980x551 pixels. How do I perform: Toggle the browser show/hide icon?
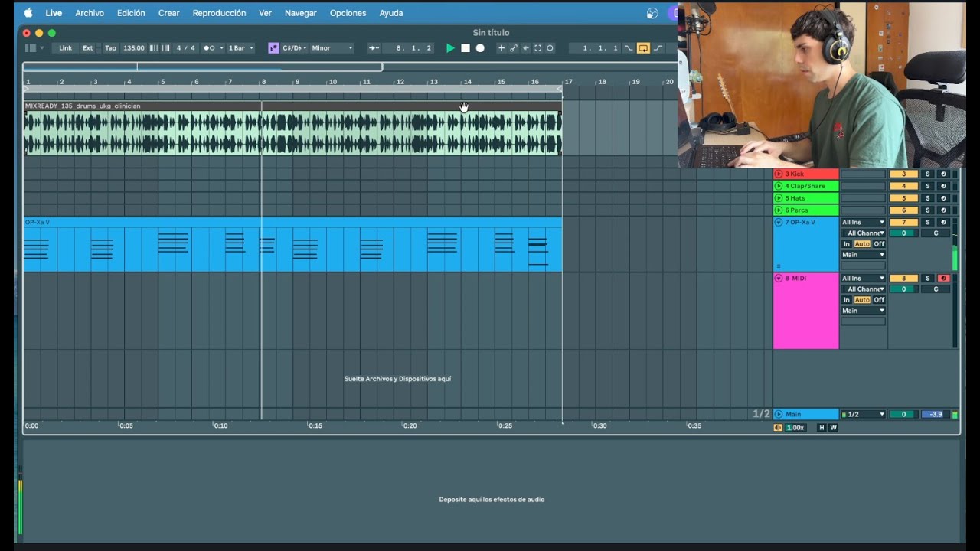tap(31, 47)
